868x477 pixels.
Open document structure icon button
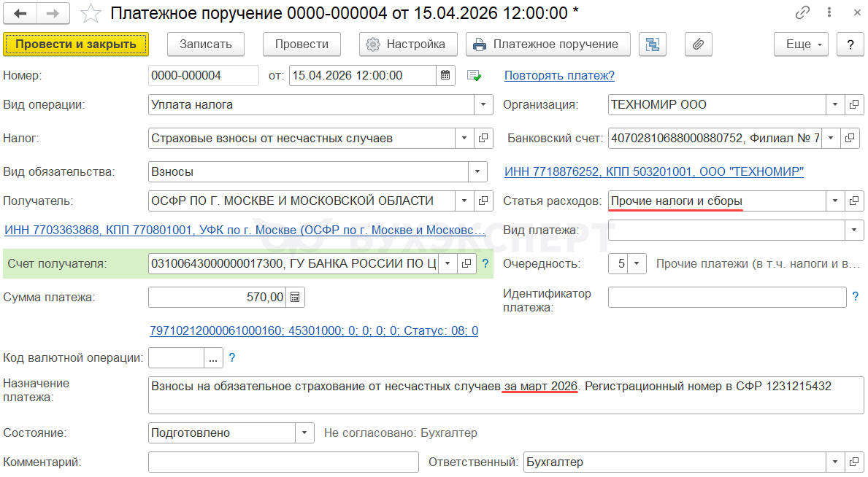(x=653, y=44)
